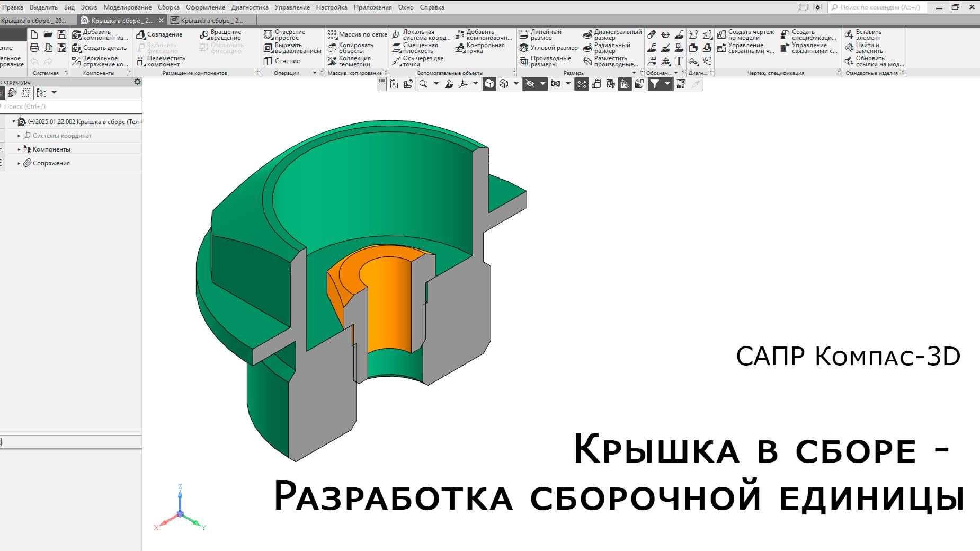Click the Print icon
Screen dimensions: 980x551
(x=34, y=48)
